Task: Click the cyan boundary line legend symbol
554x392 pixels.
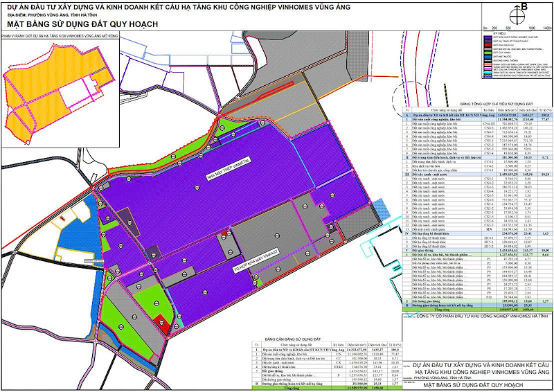Action: click(x=488, y=72)
